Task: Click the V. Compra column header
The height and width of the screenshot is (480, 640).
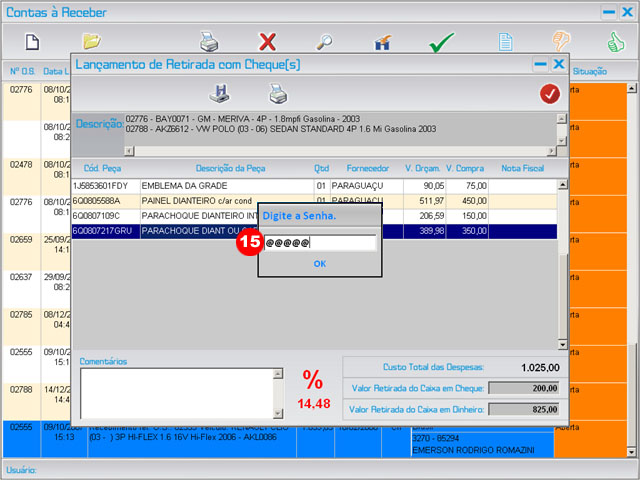Action: click(464, 168)
